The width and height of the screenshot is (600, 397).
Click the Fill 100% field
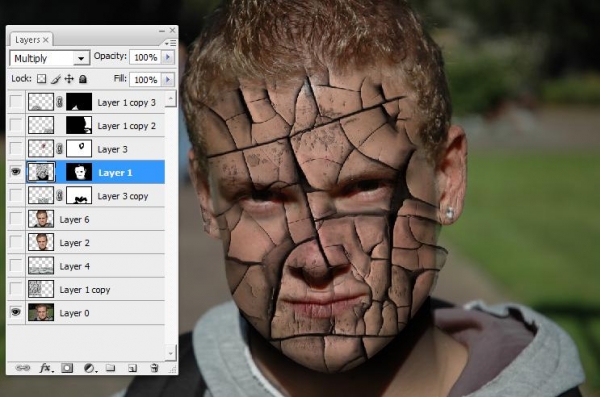click(146, 80)
